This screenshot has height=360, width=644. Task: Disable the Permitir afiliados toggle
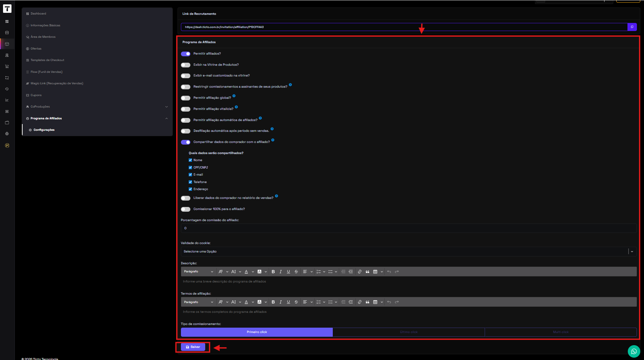pyautogui.click(x=186, y=54)
